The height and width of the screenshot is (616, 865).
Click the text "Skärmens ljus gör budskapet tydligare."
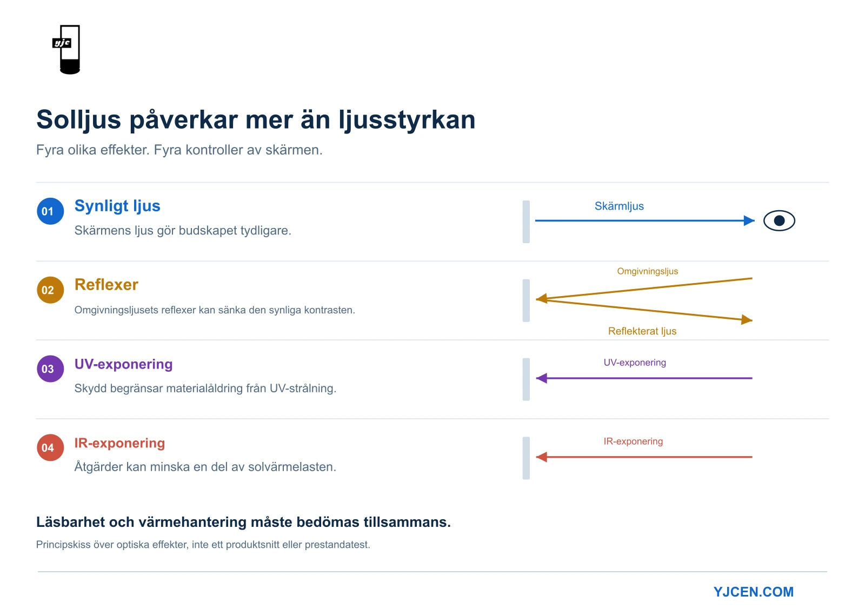(x=183, y=231)
